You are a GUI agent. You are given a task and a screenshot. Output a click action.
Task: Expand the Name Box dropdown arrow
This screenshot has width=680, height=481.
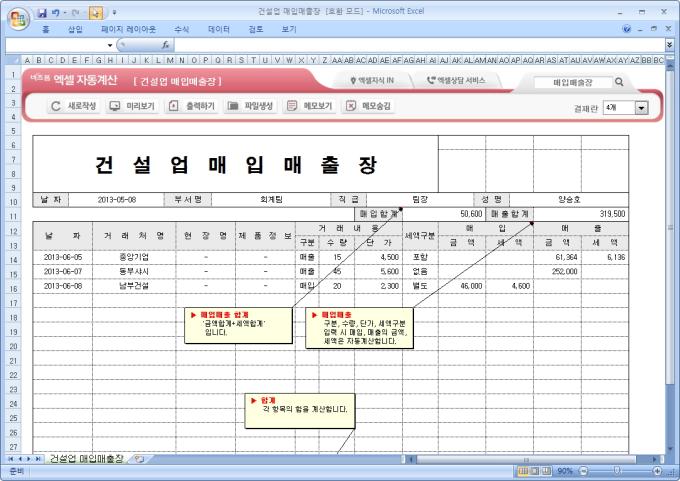coord(110,45)
